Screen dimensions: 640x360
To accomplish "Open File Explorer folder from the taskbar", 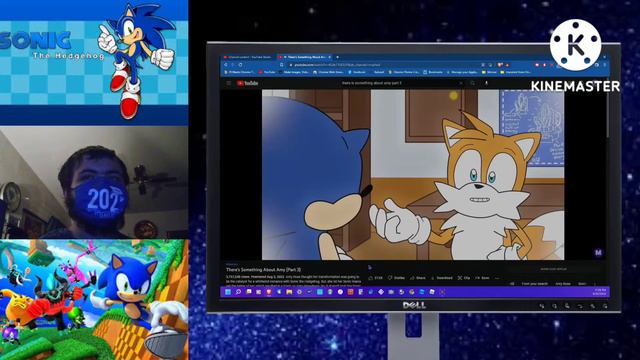I will [289, 292].
